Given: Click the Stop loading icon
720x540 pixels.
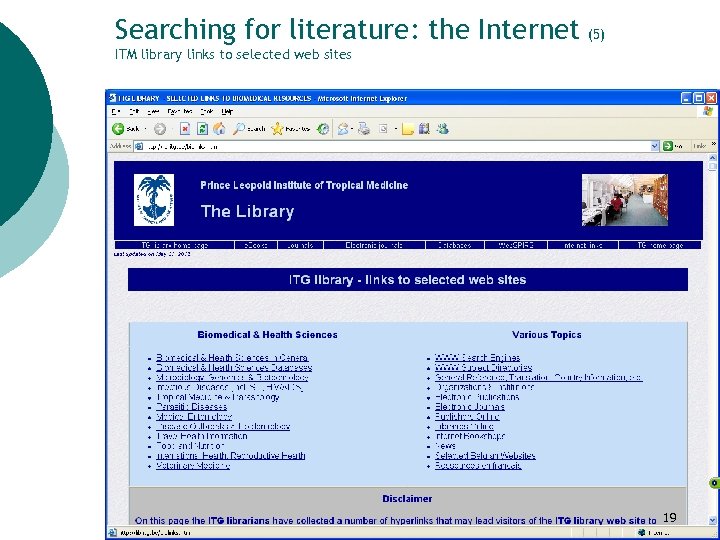Looking at the screenshot, I should point(185,129).
